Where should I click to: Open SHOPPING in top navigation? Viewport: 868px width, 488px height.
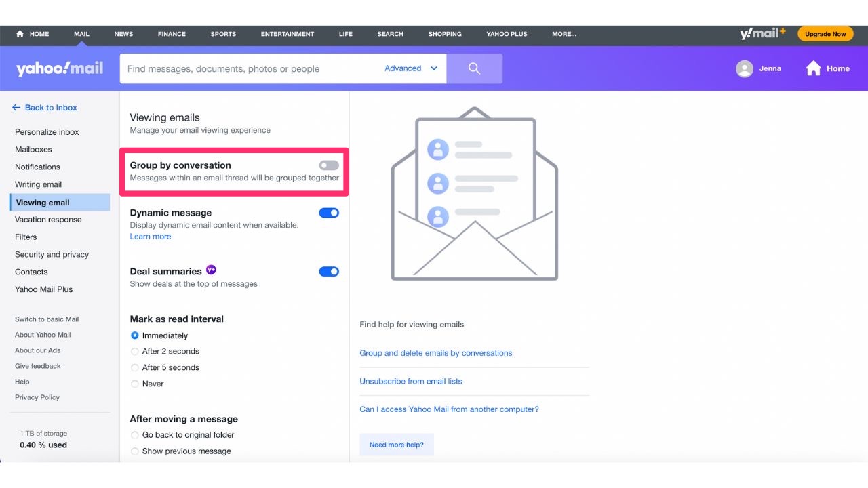coord(445,34)
